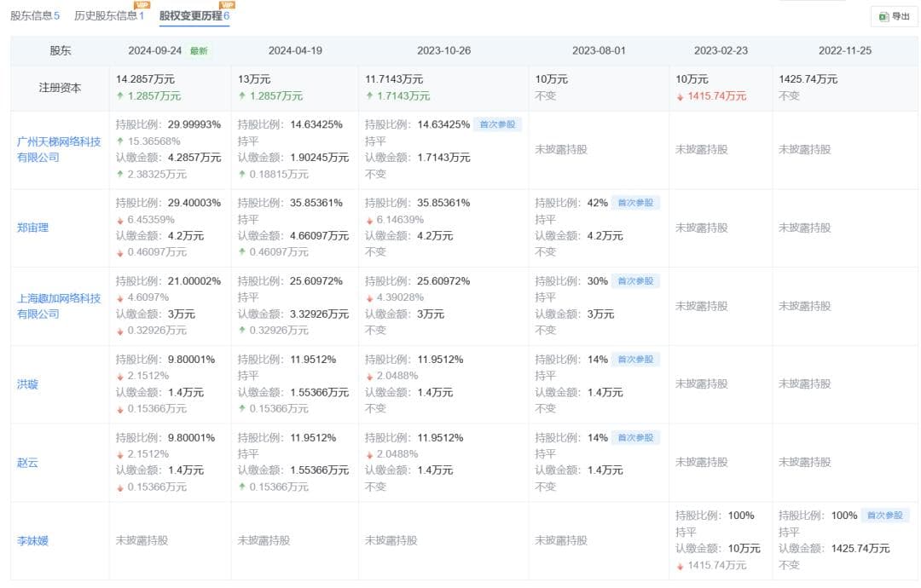Open 洪璇 shareholder link
921x588 pixels.
[x=28, y=384]
